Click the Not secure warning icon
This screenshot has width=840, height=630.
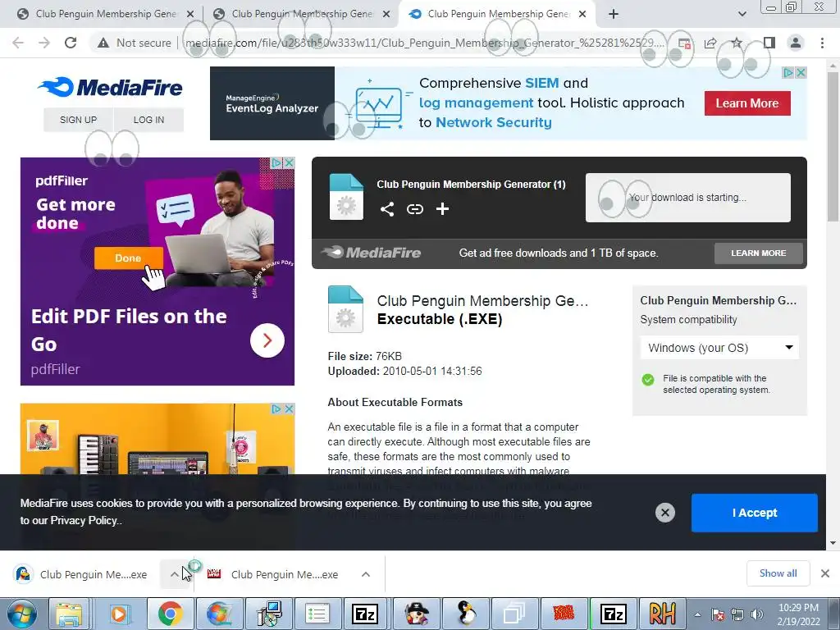[103, 43]
